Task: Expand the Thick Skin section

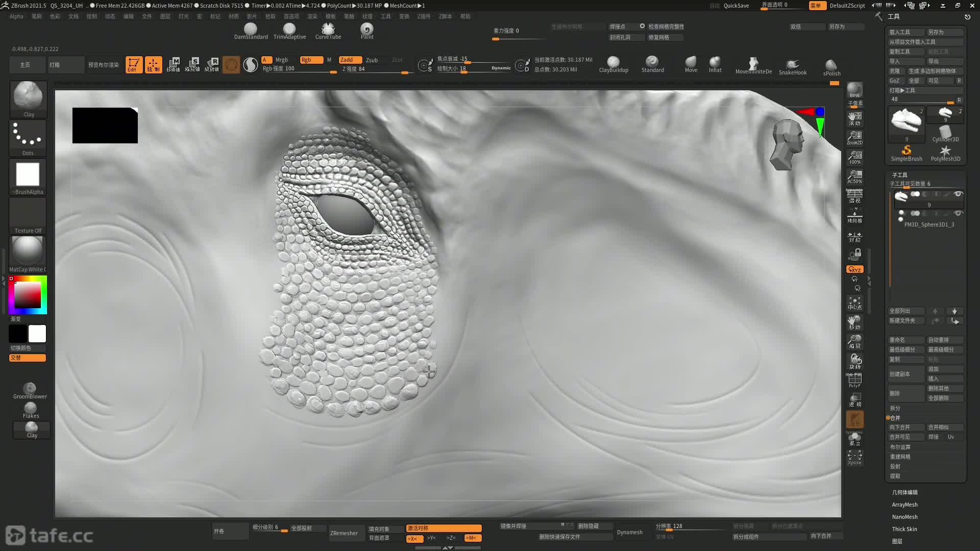Action: tap(904, 529)
